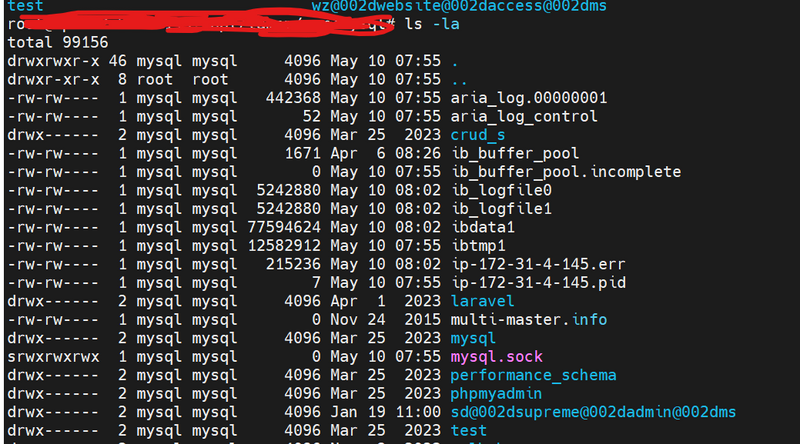Click the multi-master.info file name

(x=528, y=320)
